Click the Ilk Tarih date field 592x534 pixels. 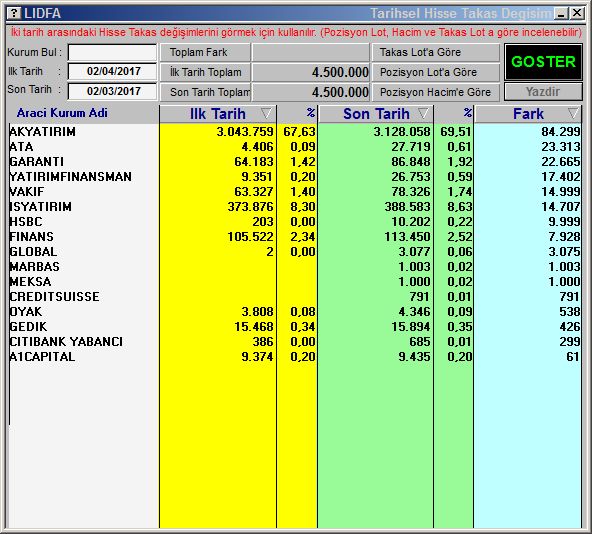[x=113, y=71]
